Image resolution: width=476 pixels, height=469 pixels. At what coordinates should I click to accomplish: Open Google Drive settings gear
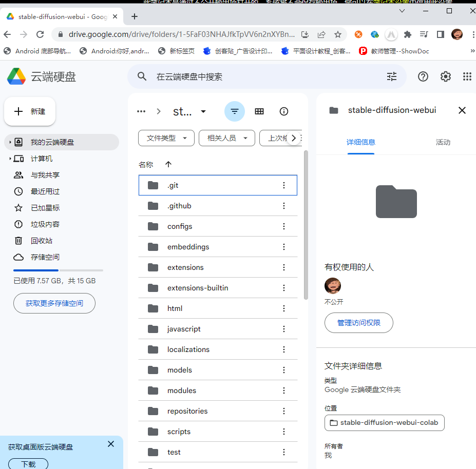[x=445, y=76]
